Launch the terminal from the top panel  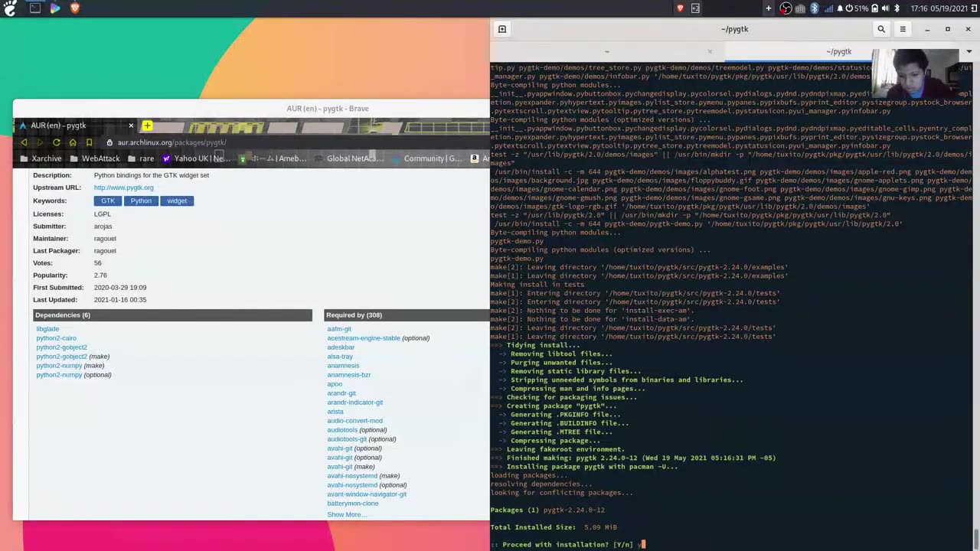[x=34, y=8]
